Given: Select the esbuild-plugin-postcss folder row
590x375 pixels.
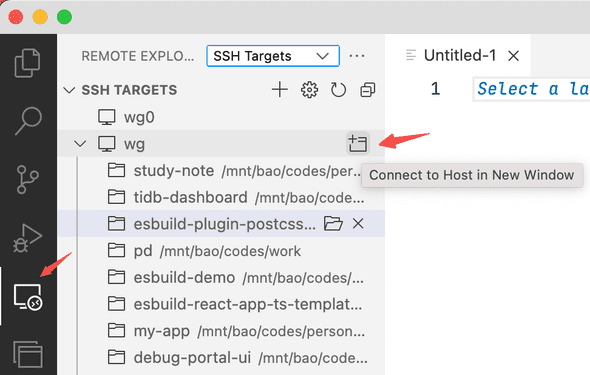Looking at the screenshot, I should 221,224.
